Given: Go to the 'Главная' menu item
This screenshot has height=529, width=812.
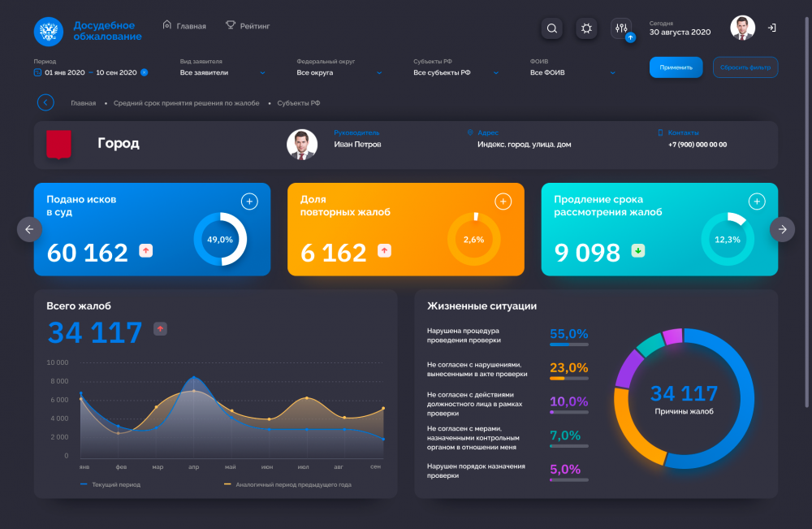Looking at the screenshot, I should pos(185,26).
